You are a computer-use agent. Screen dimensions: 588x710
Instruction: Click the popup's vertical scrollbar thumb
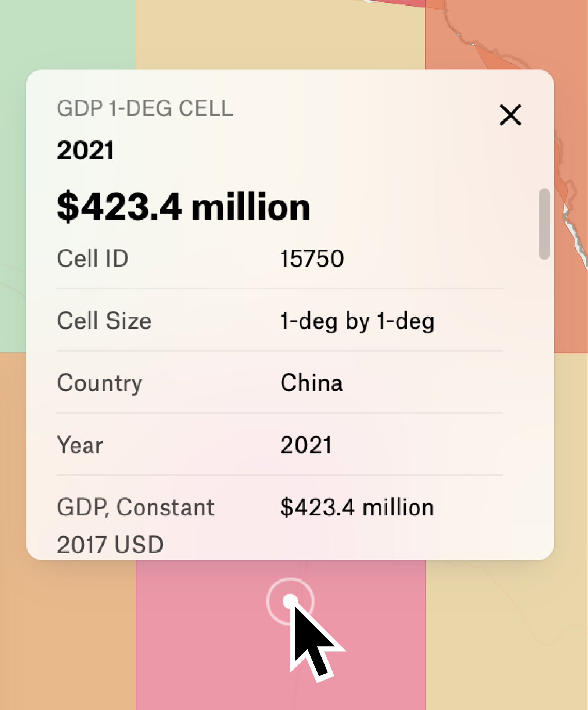[x=544, y=224]
